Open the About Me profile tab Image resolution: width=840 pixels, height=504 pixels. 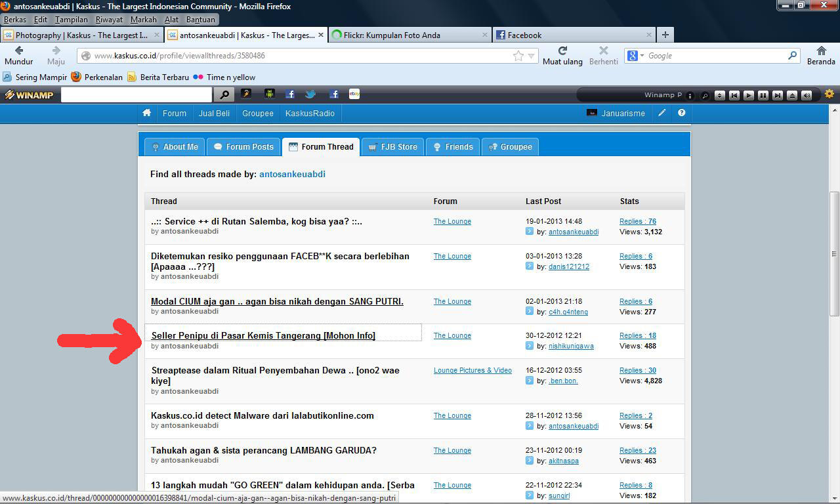(175, 146)
